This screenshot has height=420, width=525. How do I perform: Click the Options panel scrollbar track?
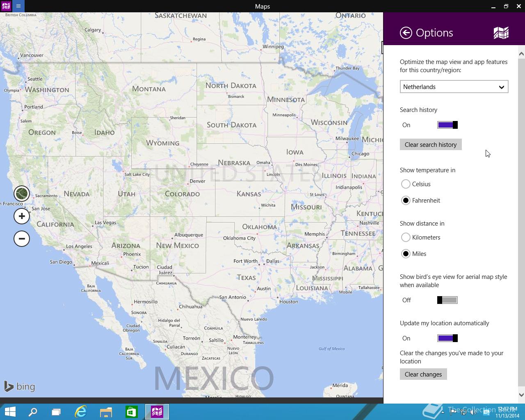pyautogui.click(x=521, y=221)
